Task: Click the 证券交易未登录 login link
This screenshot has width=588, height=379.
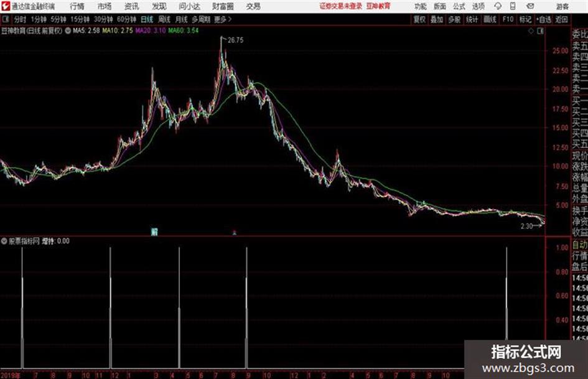Action: [341, 6]
